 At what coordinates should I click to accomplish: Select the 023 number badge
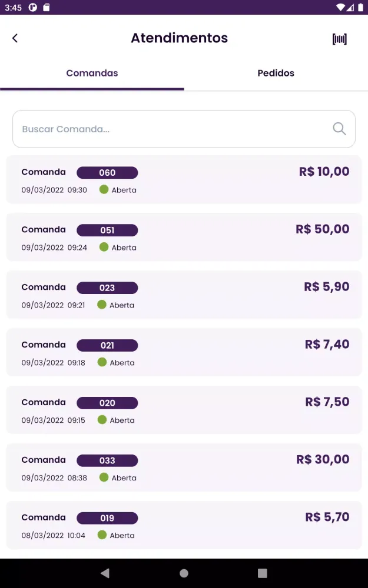click(107, 288)
